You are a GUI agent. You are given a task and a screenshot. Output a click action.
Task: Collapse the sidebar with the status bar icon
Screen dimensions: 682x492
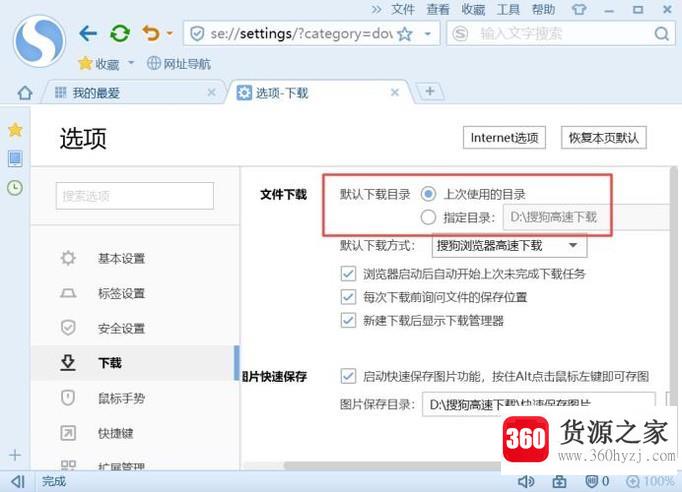(x=17, y=481)
